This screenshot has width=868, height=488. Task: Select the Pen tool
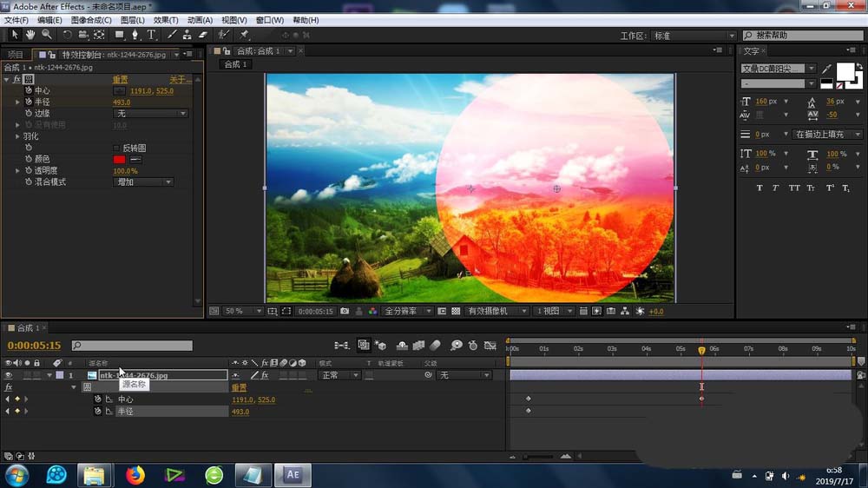click(135, 35)
